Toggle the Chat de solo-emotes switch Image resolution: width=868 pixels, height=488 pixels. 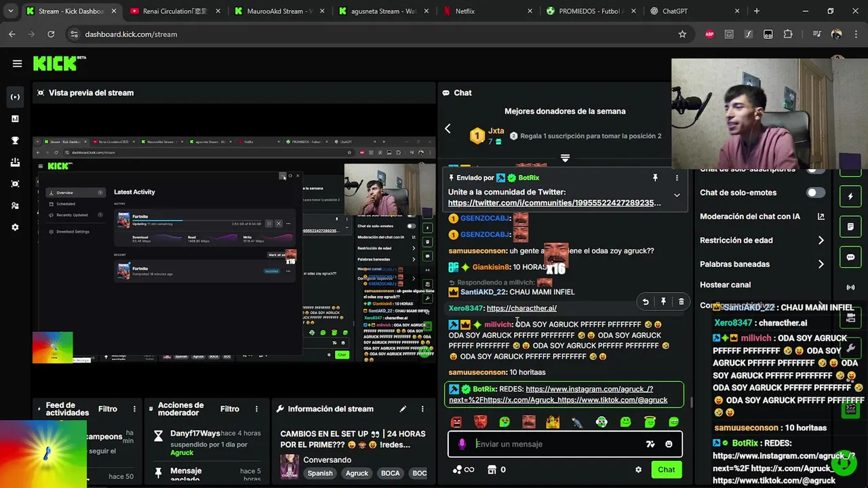point(815,192)
